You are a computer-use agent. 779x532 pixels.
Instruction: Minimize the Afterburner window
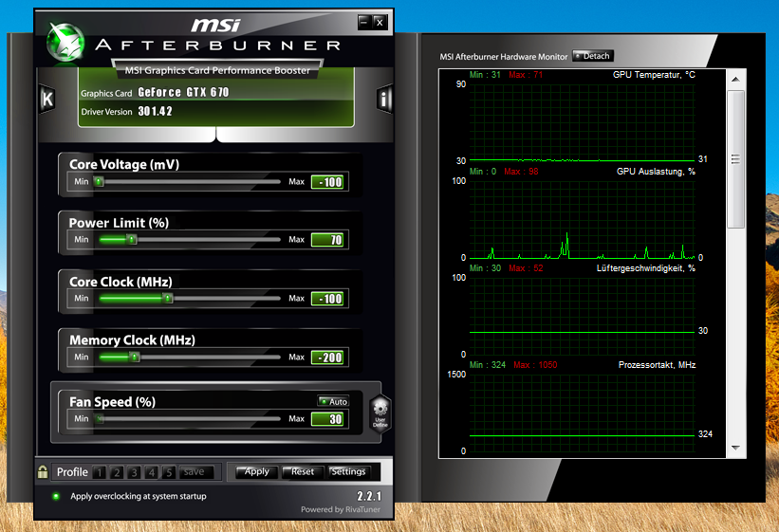point(364,22)
